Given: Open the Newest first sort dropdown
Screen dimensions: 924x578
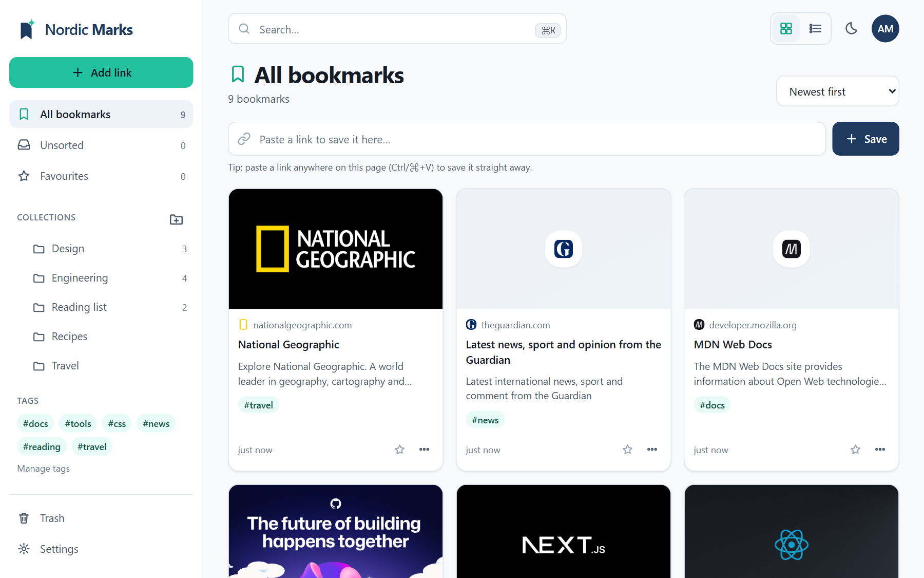Looking at the screenshot, I should tap(837, 91).
